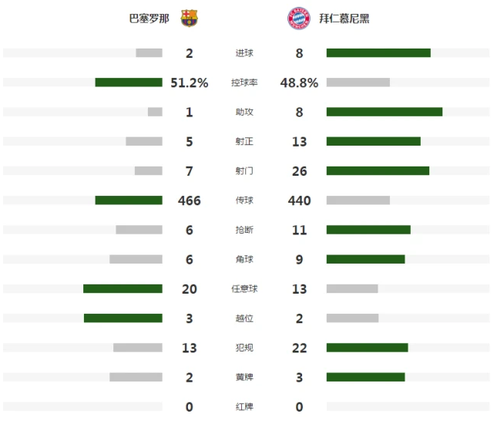504x427 pixels.
Task: Open the 拜仁慕尼黑 team name link
Action: coord(344,18)
